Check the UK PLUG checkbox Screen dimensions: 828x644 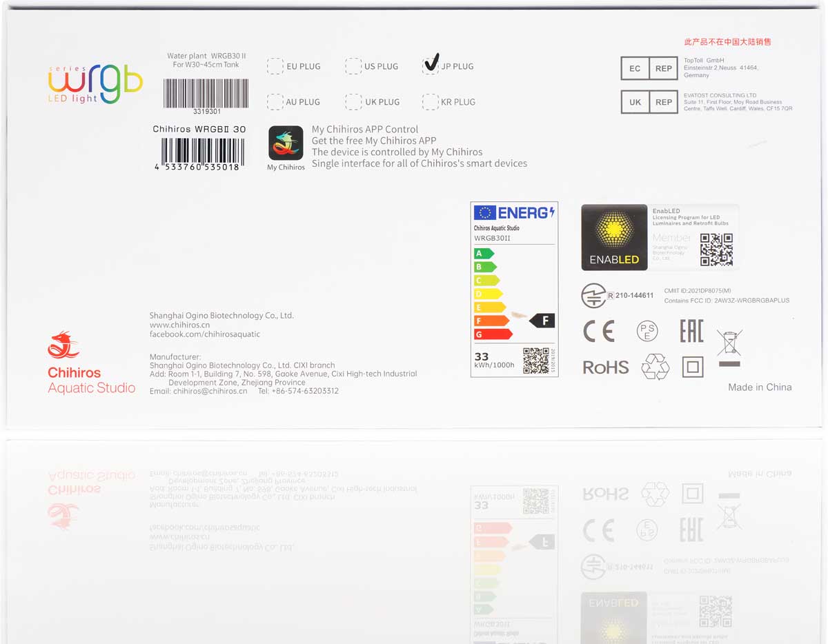[x=353, y=101]
